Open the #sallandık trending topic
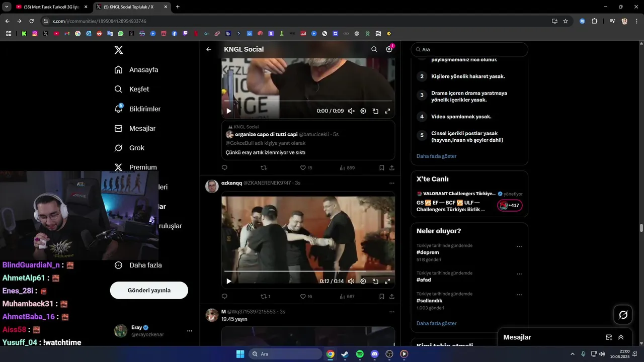Viewport: 644px width, 362px height. [430, 301]
